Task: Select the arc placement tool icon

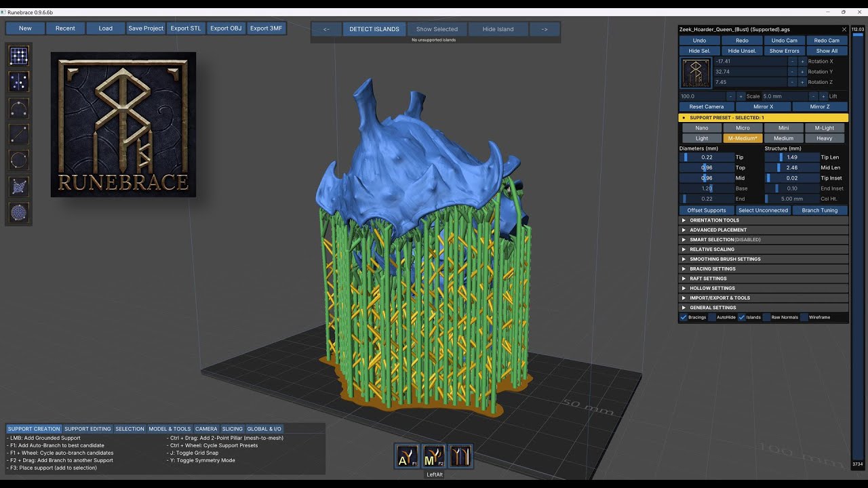Action: click(x=19, y=108)
